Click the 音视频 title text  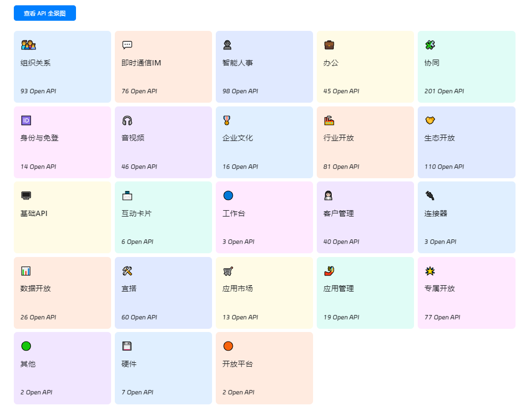point(133,138)
